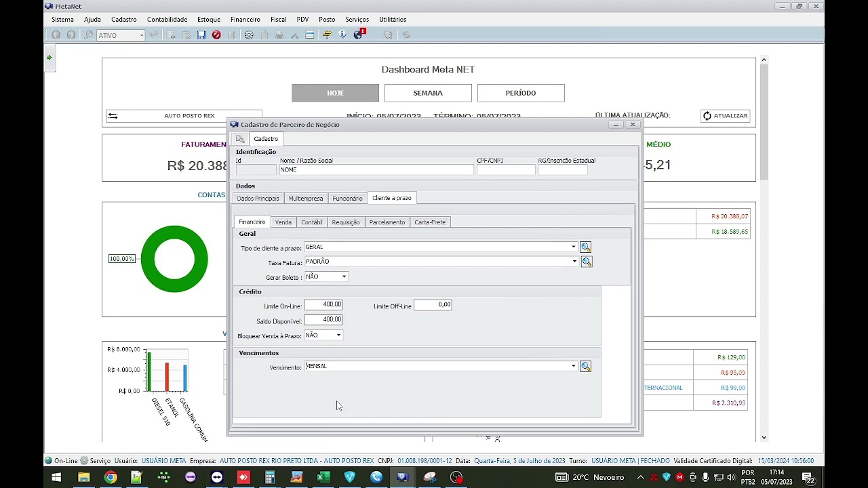The image size is (868, 488).
Task: Click the ATUALIZAR refresh button
Action: [725, 116]
